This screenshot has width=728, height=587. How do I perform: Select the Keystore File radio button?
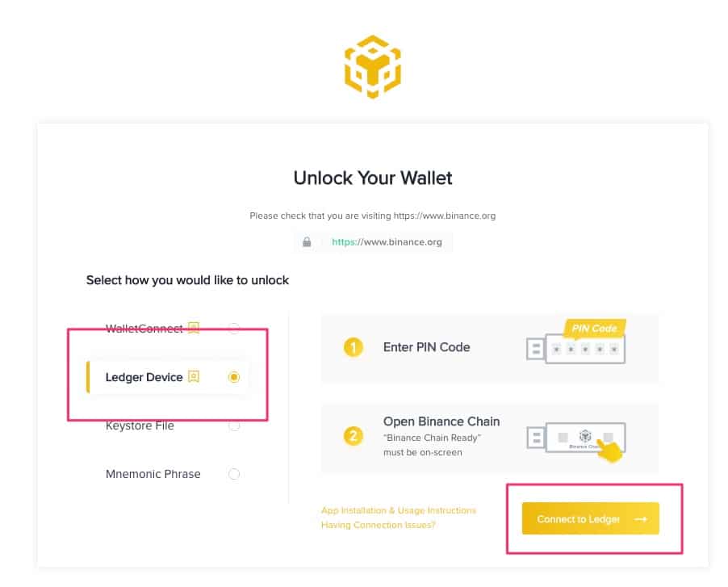[x=234, y=426]
